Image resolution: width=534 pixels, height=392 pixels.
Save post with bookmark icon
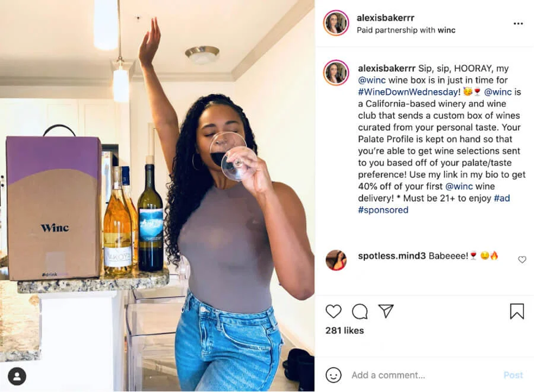coord(517,311)
